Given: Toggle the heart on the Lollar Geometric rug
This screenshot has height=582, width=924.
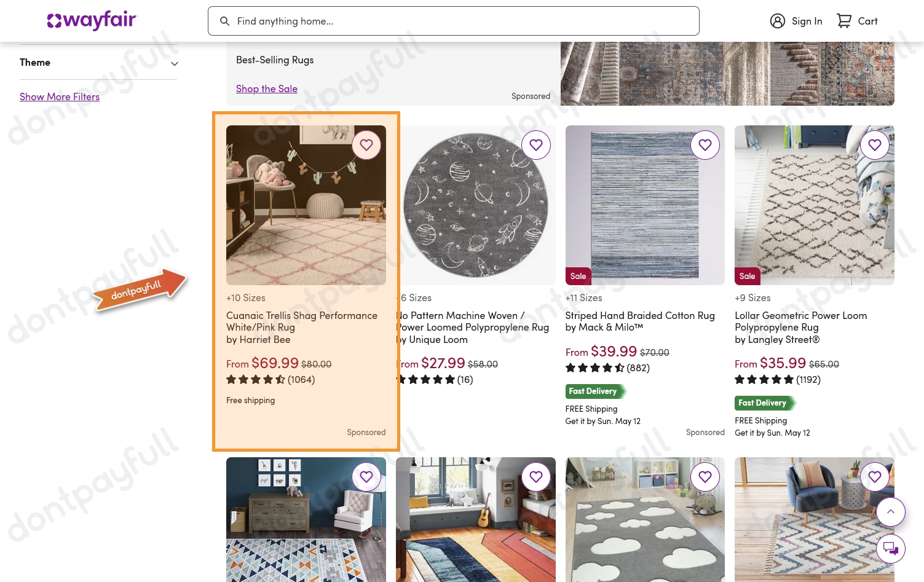Looking at the screenshot, I should click(875, 145).
